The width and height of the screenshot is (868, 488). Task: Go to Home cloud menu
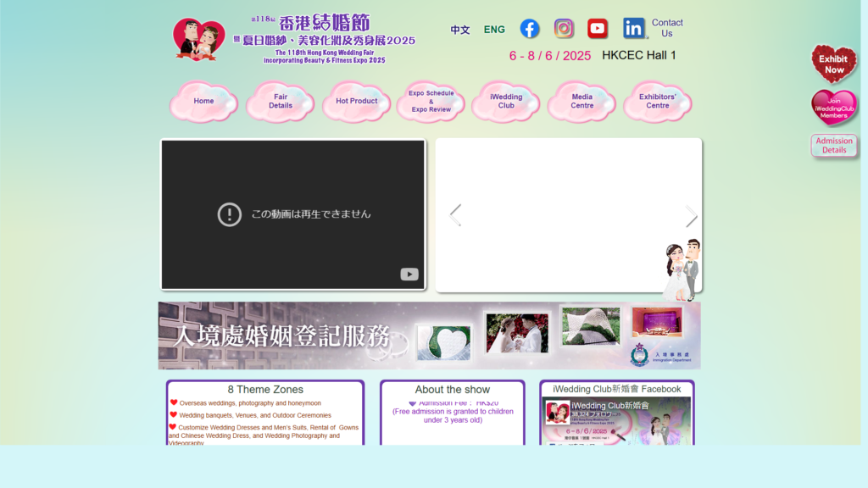pos(203,102)
